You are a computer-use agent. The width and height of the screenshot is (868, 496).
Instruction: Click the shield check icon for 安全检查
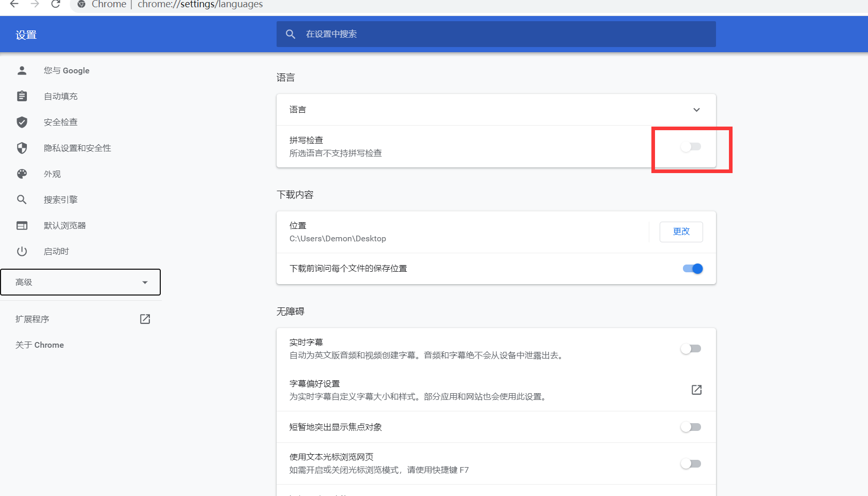click(22, 122)
